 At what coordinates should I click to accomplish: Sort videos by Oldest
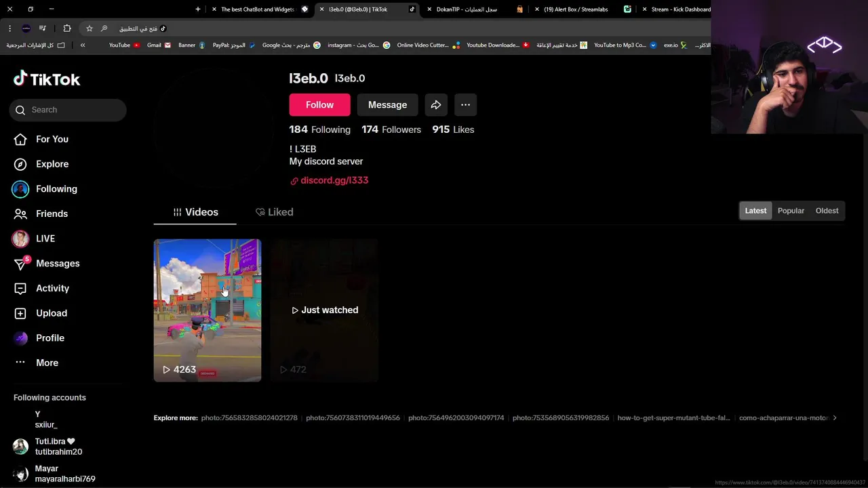point(827,211)
